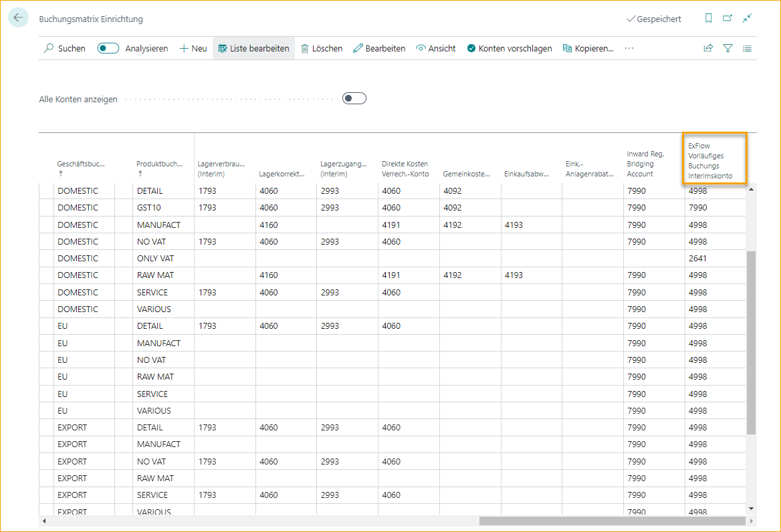Click Bearbeiten in the action bar
This screenshot has width=781, height=532.
pyautogui.click(x=379, y=48)
